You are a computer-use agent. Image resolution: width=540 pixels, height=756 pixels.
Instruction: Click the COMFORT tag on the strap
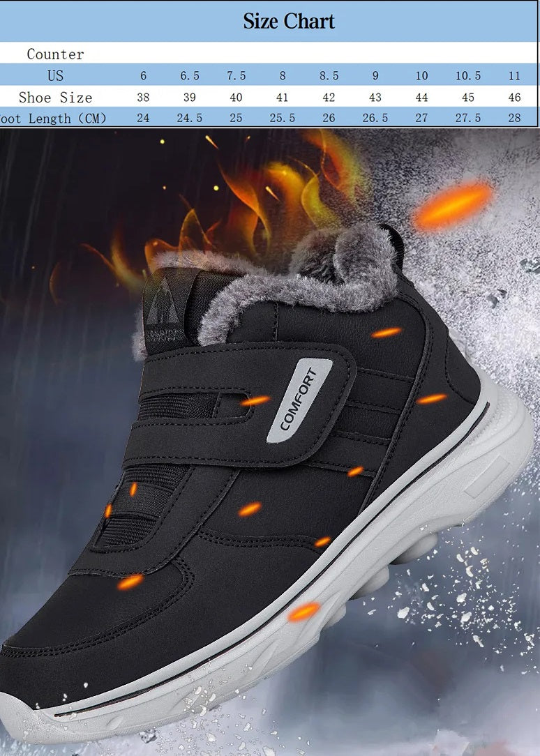[x=299, y=400]
